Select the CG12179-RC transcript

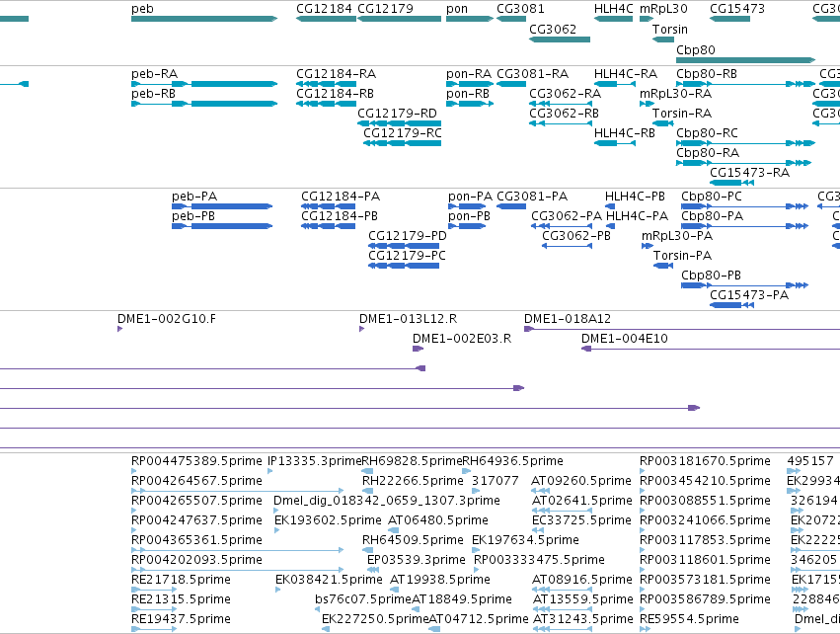403,143
